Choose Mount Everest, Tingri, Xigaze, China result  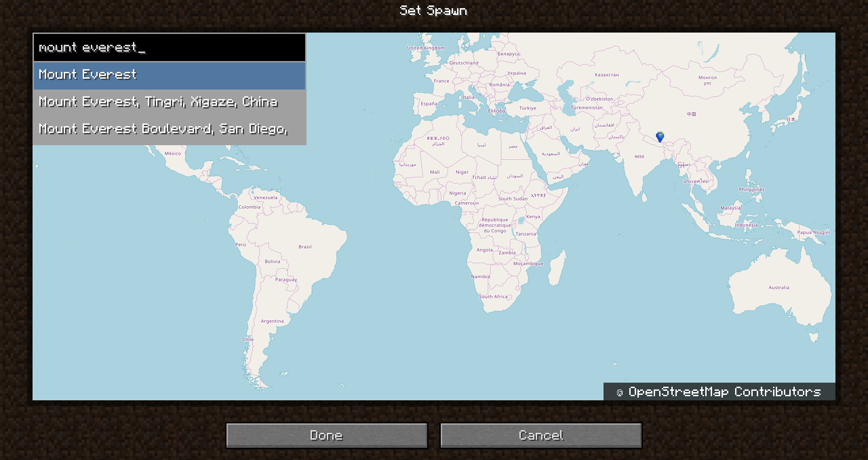pyautogui.click(x=170, y=102)
